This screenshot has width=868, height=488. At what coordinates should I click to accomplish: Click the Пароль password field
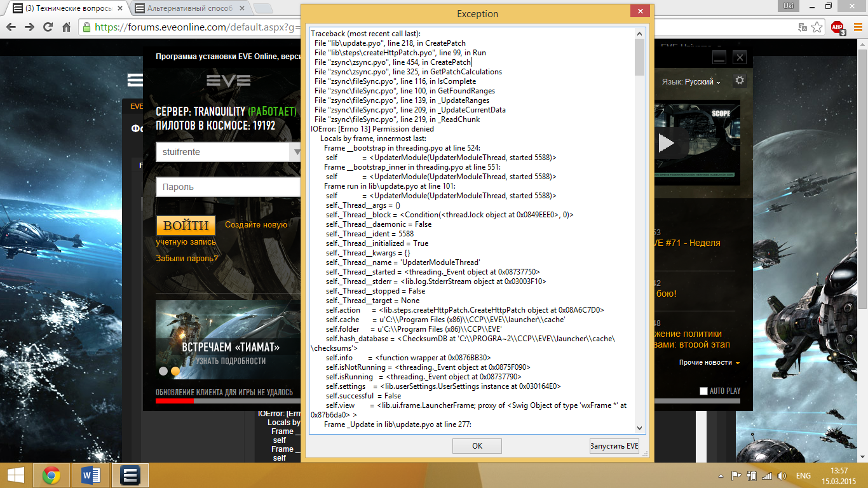[x=228, y=187]
